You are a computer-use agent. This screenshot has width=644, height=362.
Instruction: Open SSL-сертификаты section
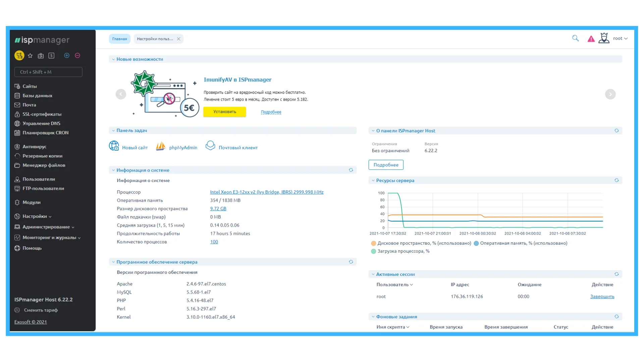[x=38, y=114]
